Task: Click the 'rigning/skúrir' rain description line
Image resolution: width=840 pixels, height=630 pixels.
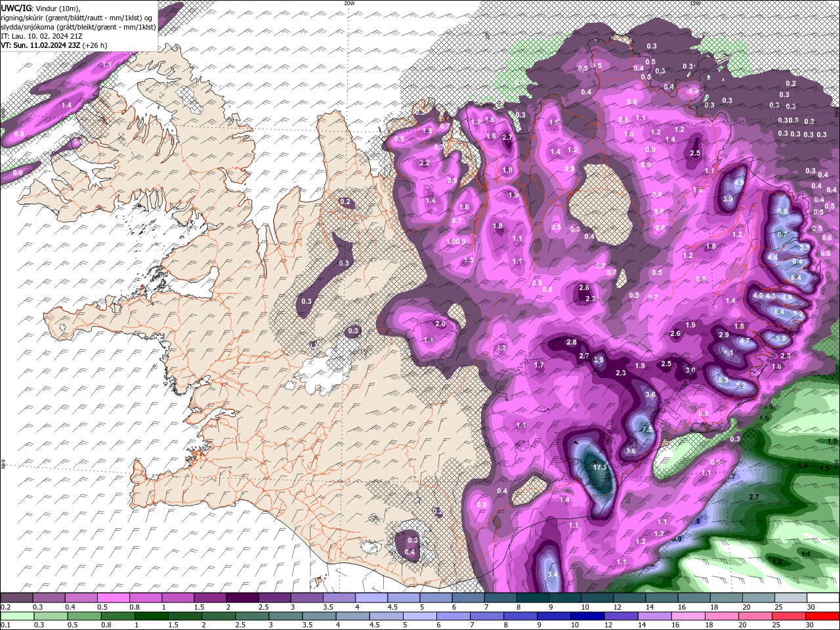Action: (x=77, y=18)
